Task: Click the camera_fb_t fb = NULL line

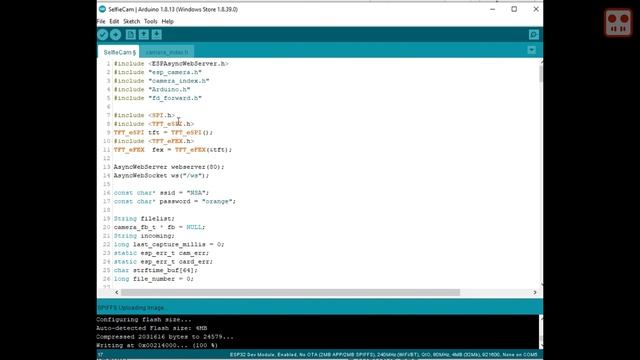Action: [160, 227]
